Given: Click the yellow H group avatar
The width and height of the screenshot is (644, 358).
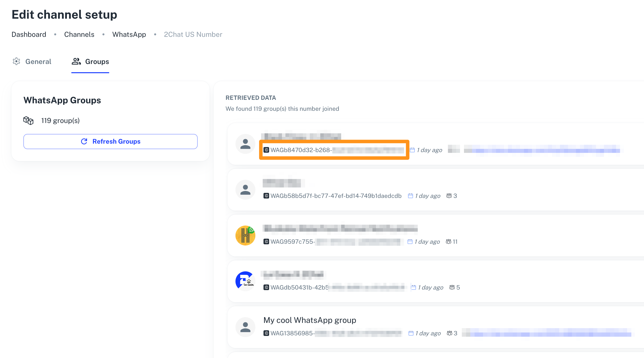Looking at the screenshot, I should (245, 236).
